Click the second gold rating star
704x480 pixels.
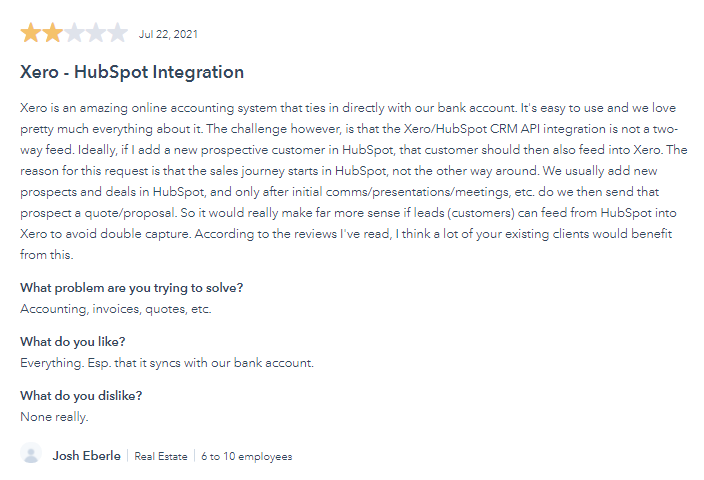[x=53, y=33]
